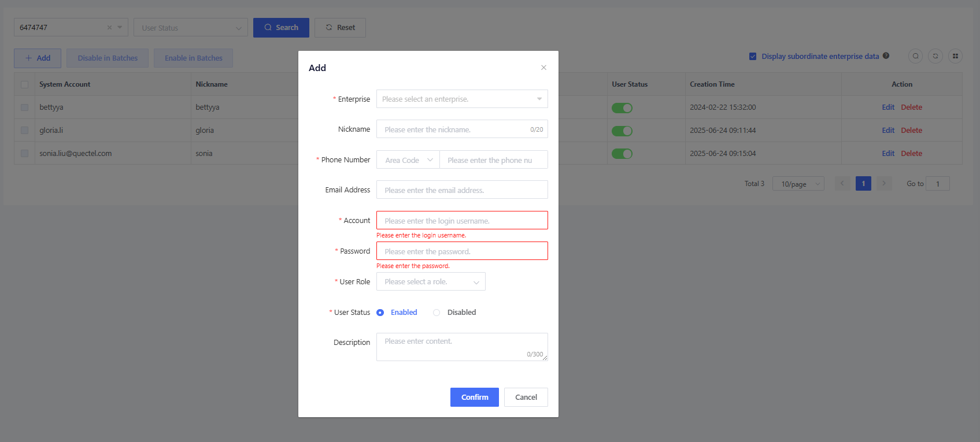Open the User Role dropdown
The image size is (980, 442).
[x=431, y=282]
